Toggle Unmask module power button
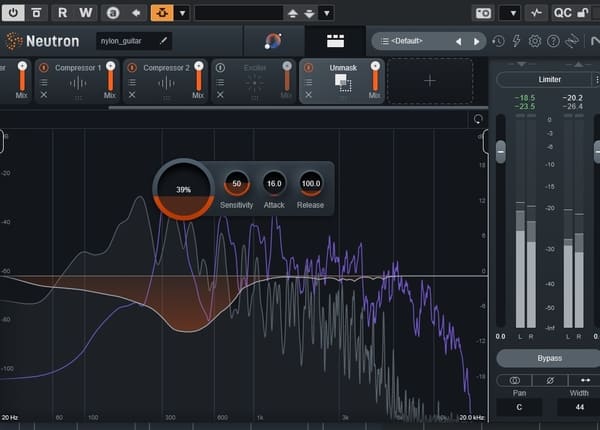Screen dimensions: 600x430 (x=308, y=68)
